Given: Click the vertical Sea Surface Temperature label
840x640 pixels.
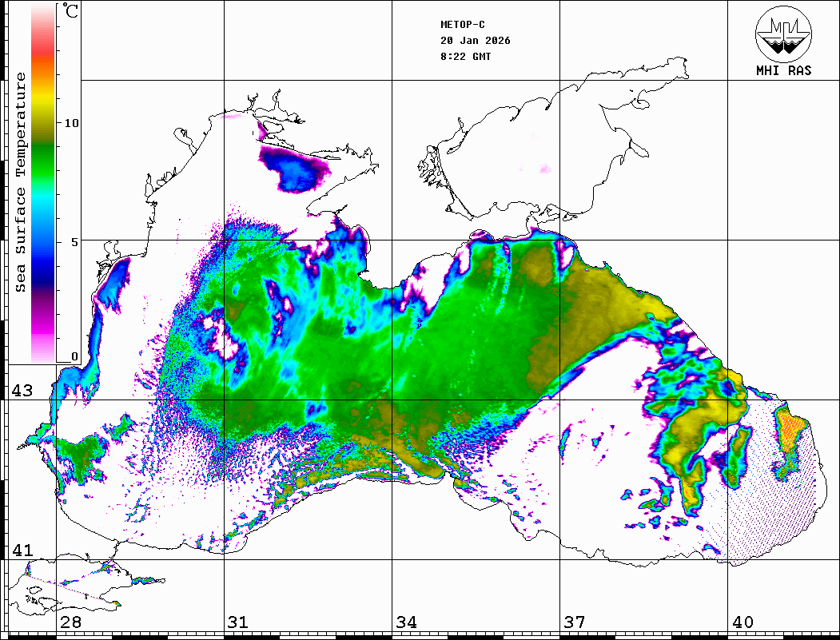Looking at the screenshot, I should 21,182.
